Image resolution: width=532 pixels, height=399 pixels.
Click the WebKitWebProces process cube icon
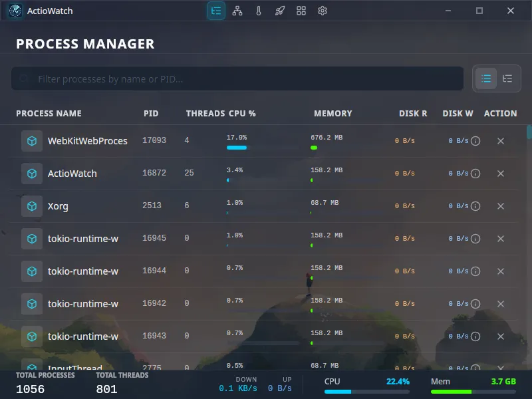31,141
